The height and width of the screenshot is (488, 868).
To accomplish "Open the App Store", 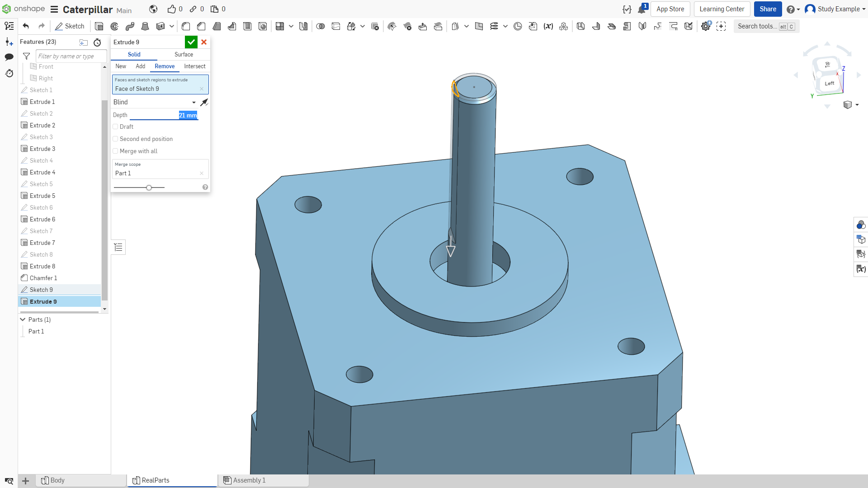I will (x=670, y=9).
